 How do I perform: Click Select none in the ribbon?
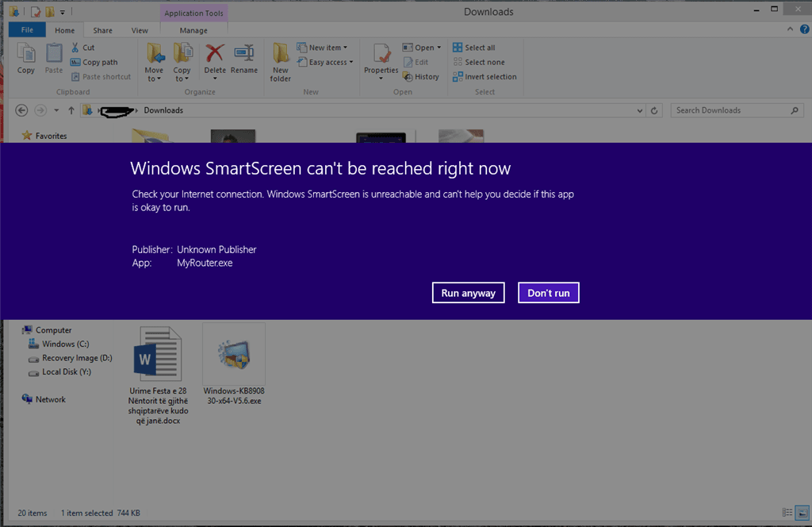click(478, 62)
